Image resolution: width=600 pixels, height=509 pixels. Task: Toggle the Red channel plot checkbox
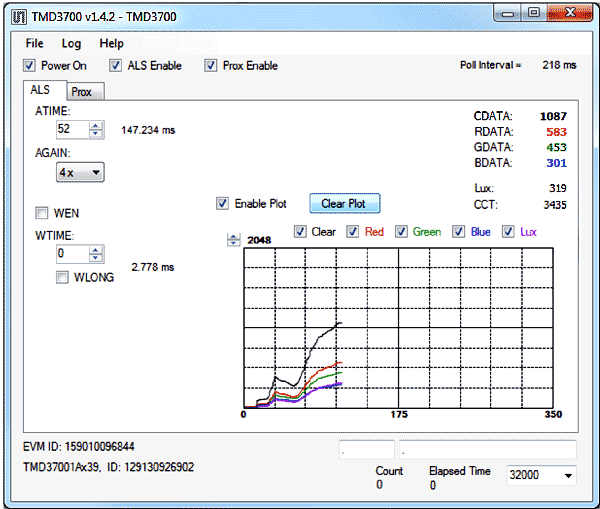click(352, 232)
